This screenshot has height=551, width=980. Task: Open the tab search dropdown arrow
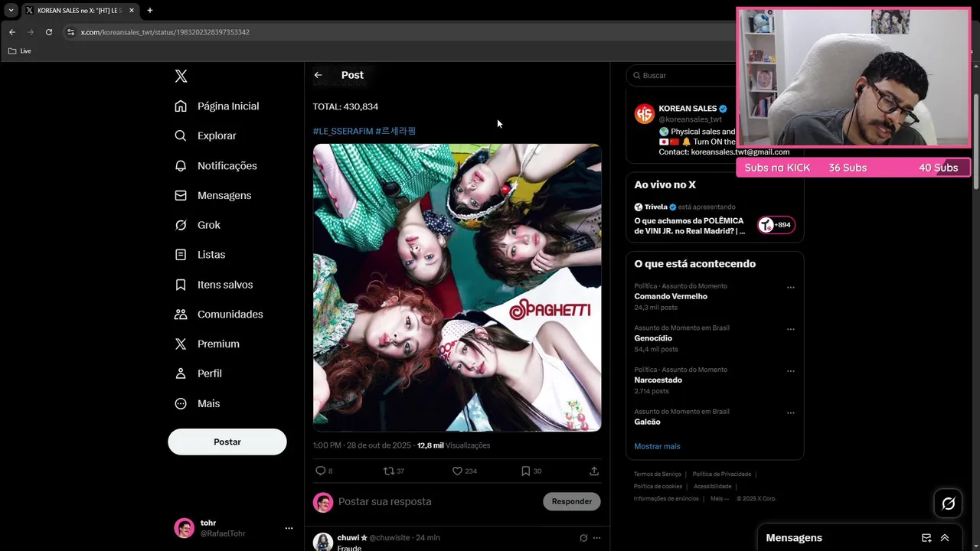(x=11, y=11)
